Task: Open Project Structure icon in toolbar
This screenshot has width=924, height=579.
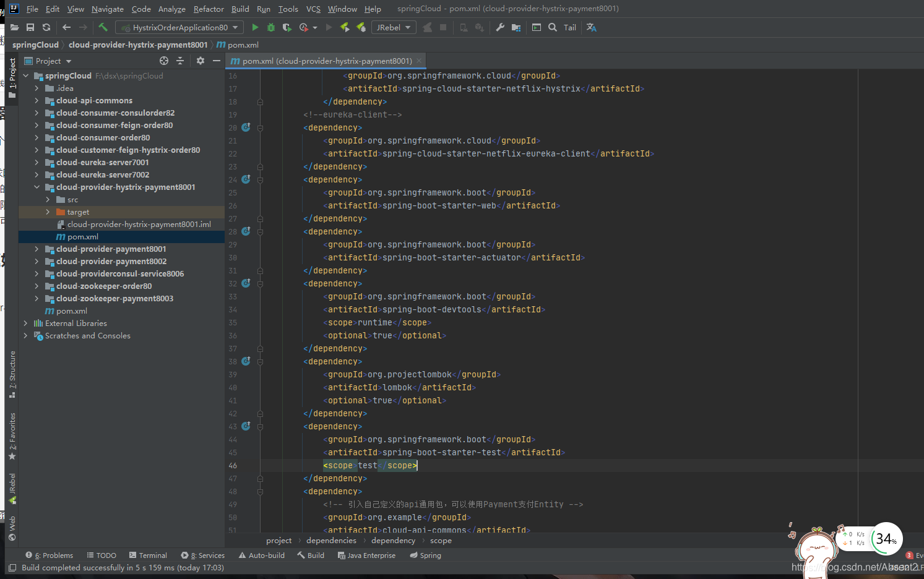Action: pos(516,27)
